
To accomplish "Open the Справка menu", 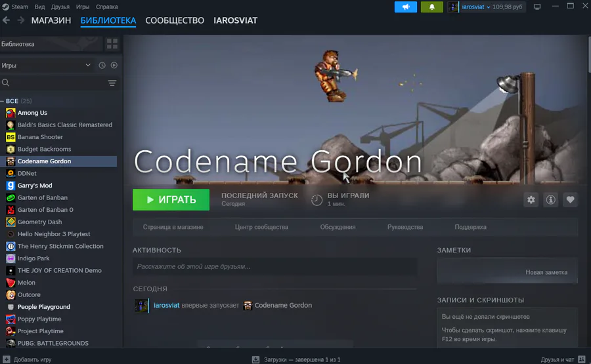I will (x=106, y=7).
